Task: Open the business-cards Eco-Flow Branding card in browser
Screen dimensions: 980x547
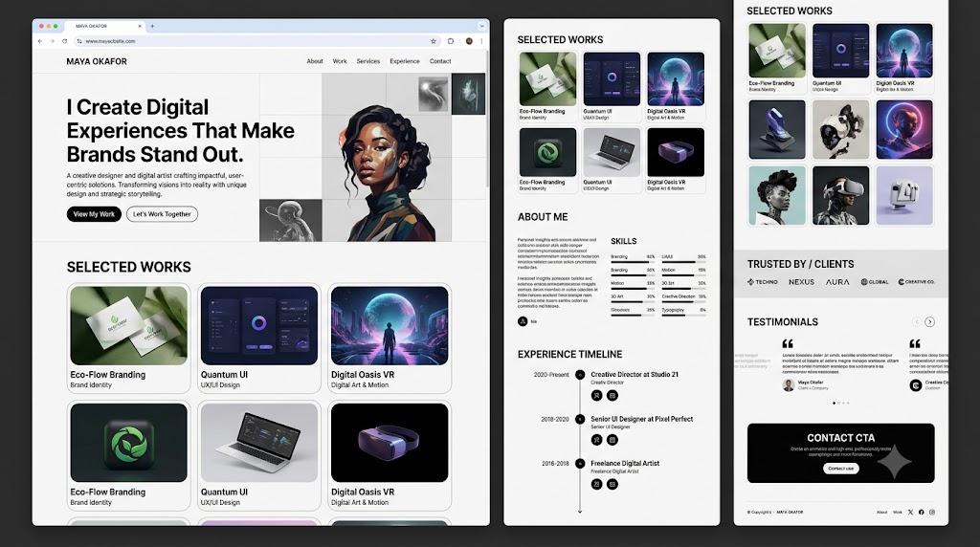Action: pyautogui.click(x=129, y=338)
